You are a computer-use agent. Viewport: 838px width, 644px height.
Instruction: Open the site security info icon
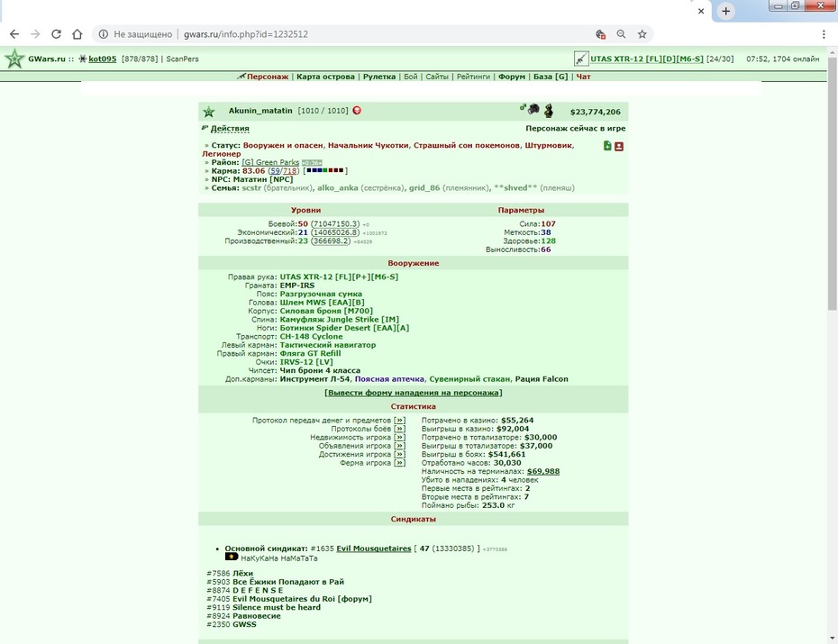coord(103,34)
